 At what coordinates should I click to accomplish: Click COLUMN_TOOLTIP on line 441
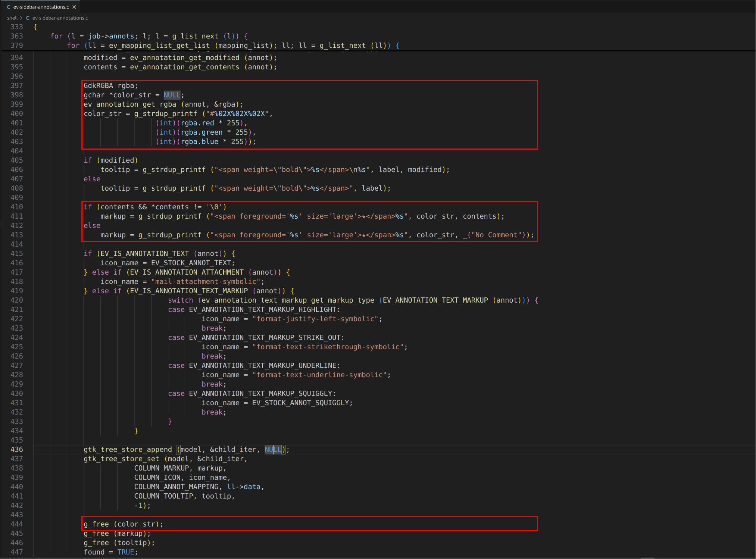[163, 496]
